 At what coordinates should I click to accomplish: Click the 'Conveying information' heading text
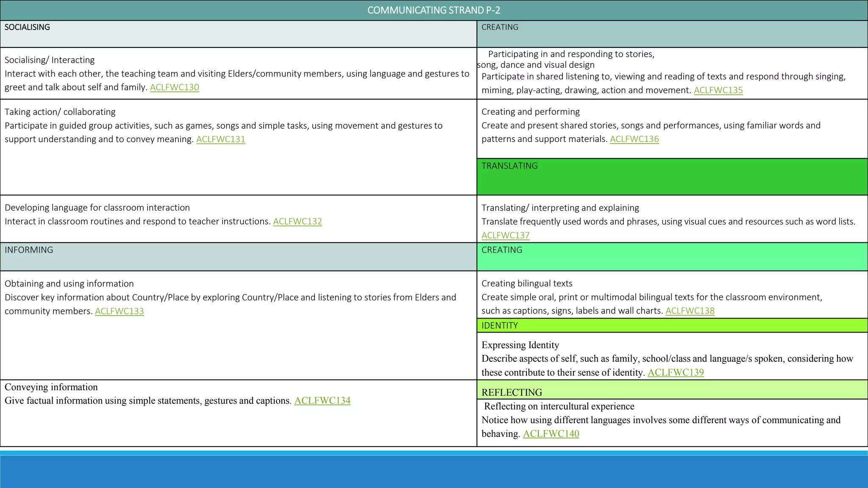51,387
